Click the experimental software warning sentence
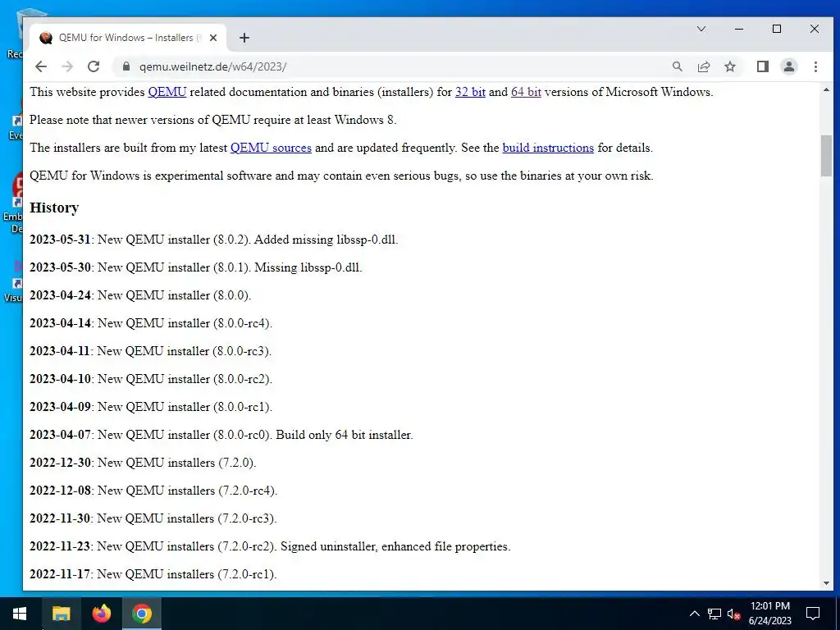The width and height of the screenshot is (840, 630). click(x=341, y=176)
